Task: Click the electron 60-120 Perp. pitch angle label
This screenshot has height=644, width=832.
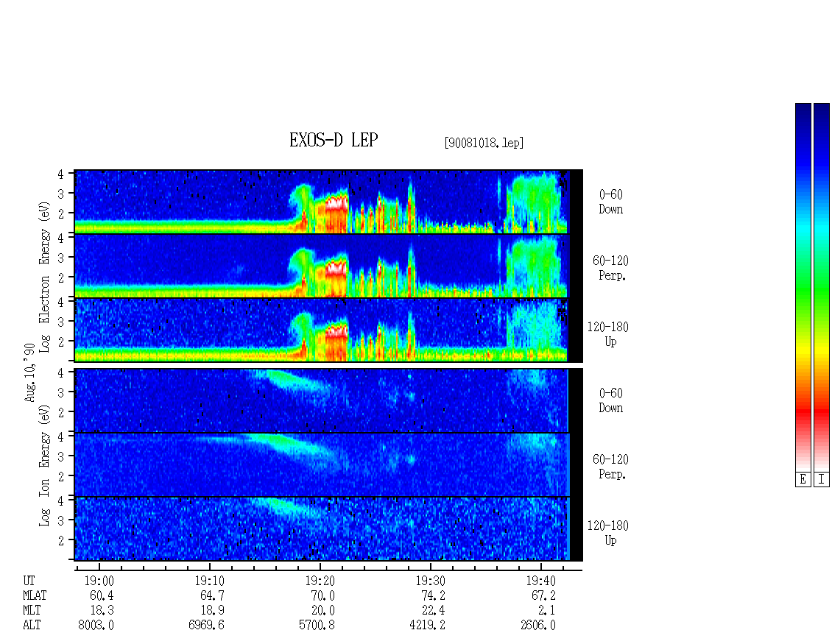Action: tap(610, 268)
